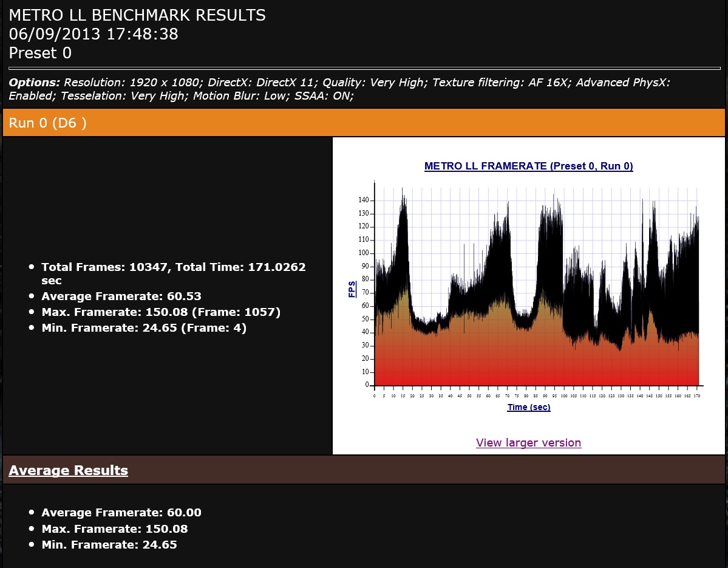This screenshot has height=568, width=728.
Task: Click the 'FPS' vertical axis label
Action: pyautogui.click(x=352, y=289)
